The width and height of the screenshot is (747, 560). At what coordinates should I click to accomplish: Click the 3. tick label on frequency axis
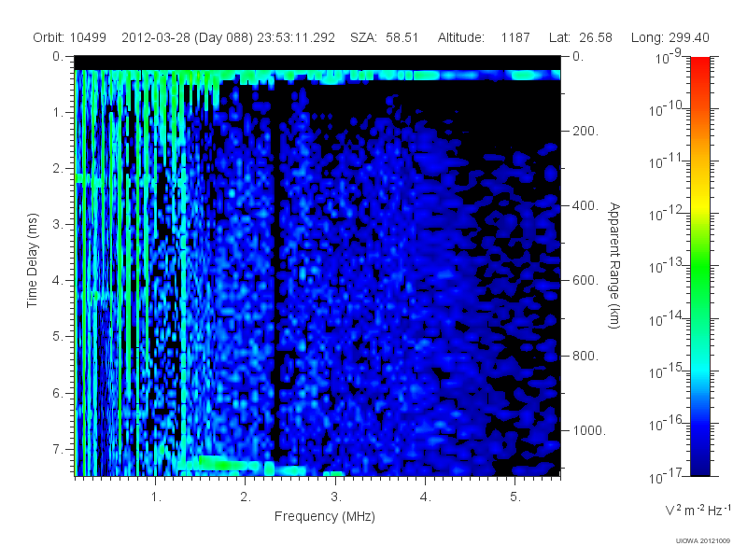click(336, 497)
